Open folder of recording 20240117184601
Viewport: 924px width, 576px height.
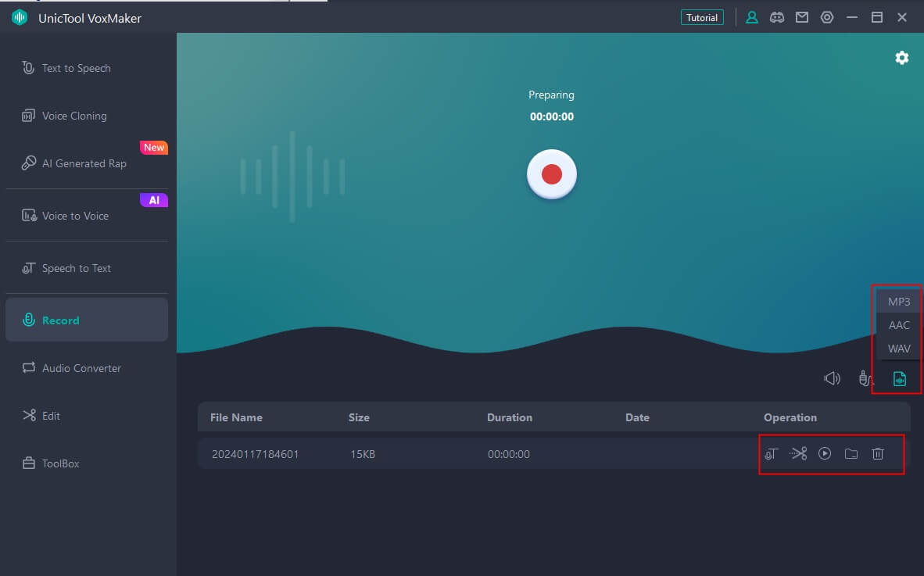click(851, 453)
